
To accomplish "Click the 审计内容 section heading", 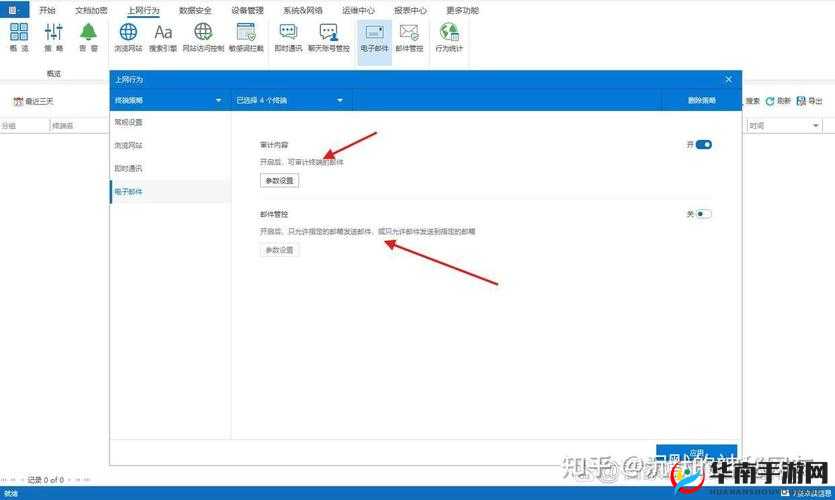I will coord(274,145).
